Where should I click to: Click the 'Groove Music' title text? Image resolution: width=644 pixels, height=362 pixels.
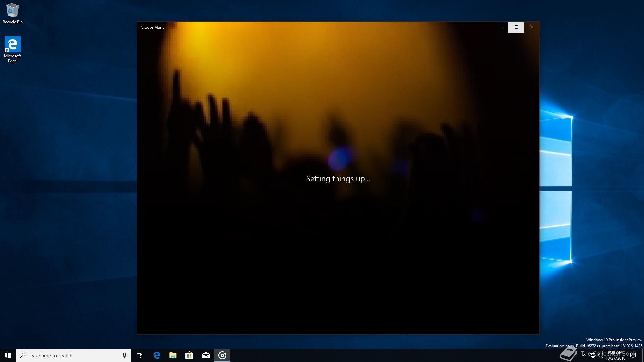(x=152, y=27)
